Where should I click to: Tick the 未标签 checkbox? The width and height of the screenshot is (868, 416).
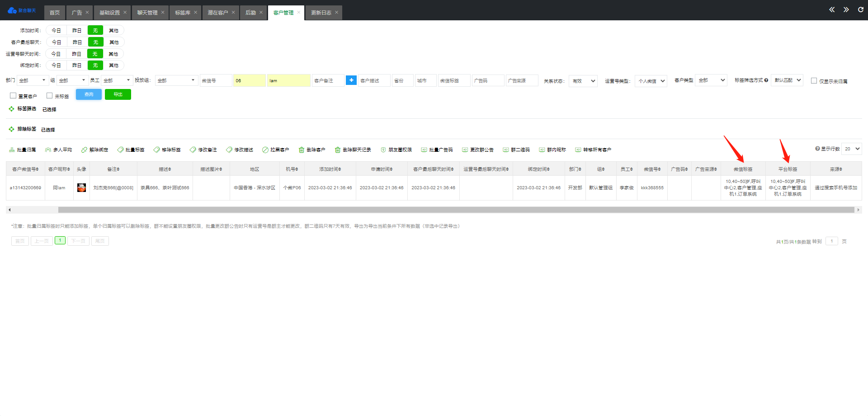[x=50, y=96]
